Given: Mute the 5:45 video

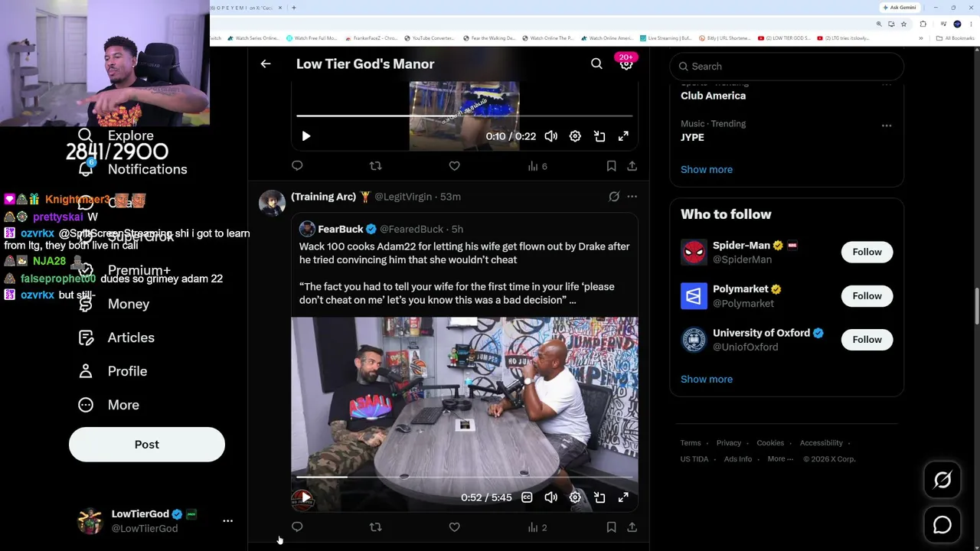Looking at the screenshot, I should click(x=550, y=497).
